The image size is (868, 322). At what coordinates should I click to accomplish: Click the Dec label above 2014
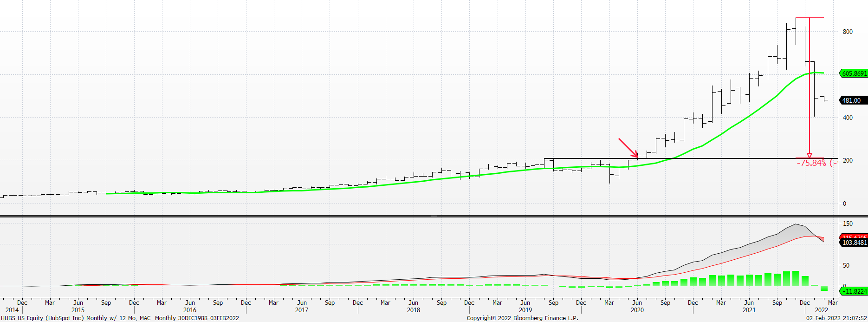[22, 302]
